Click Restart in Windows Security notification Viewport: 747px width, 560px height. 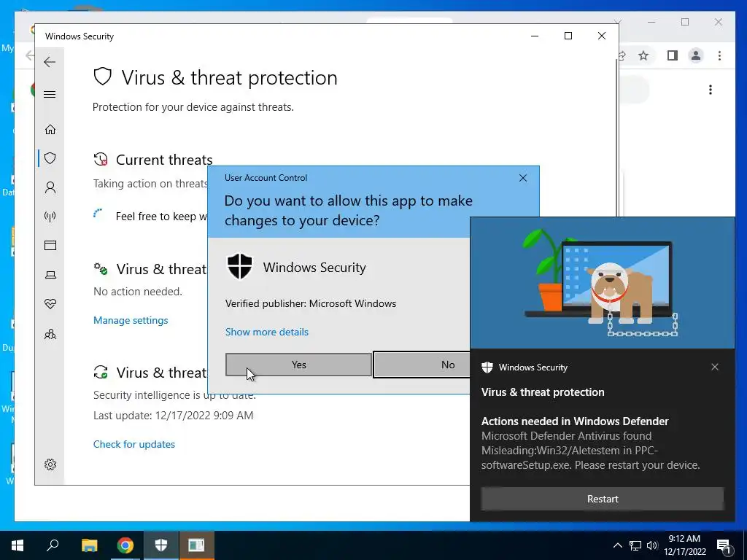tap(602, 499)
